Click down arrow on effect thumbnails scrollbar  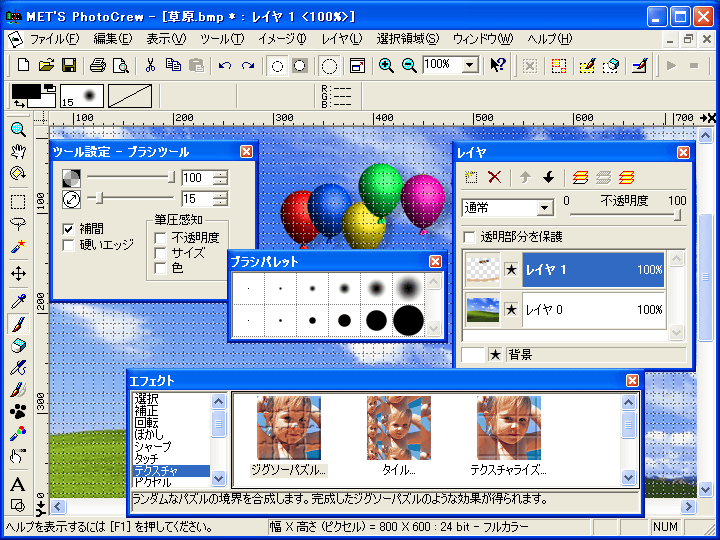[628, 478]
